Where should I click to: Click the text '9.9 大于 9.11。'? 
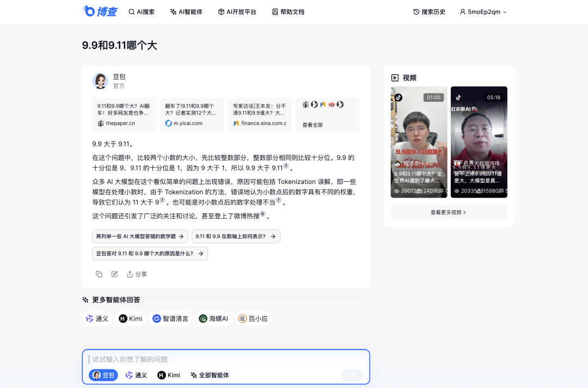pyautogui.click(x=113, y=144)
